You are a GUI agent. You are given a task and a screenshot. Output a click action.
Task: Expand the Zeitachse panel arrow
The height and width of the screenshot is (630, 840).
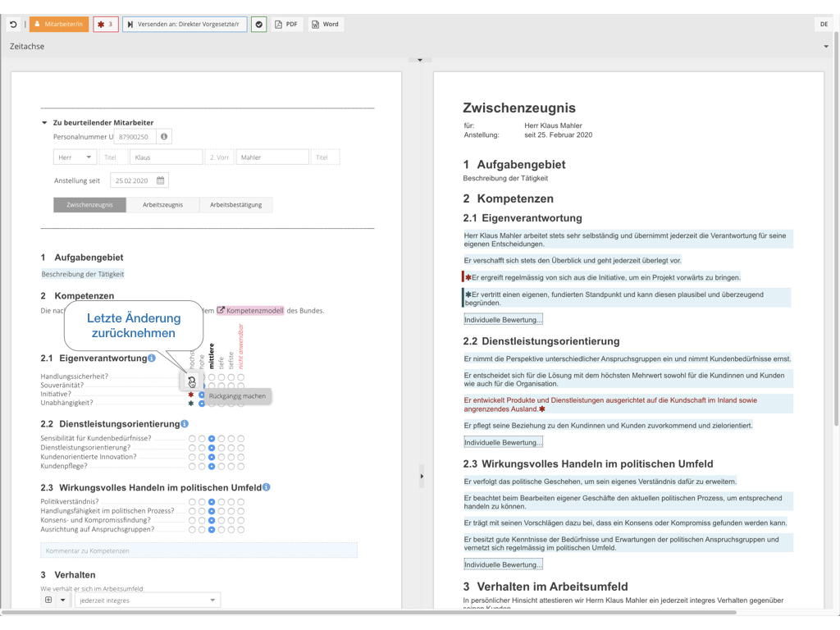click(x=826, y=47)
